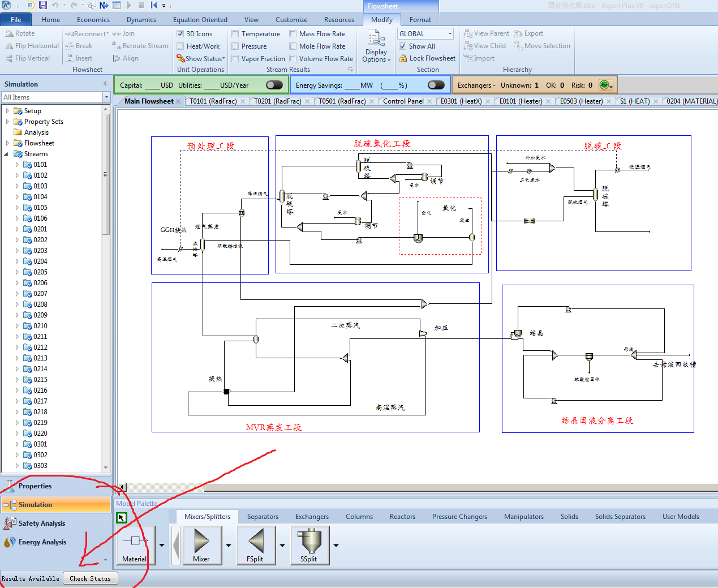Open the Equation Oriented ribbon tab
Image resolution: width=718 pixels, height=588 pixels.
(x=200, y=20)
